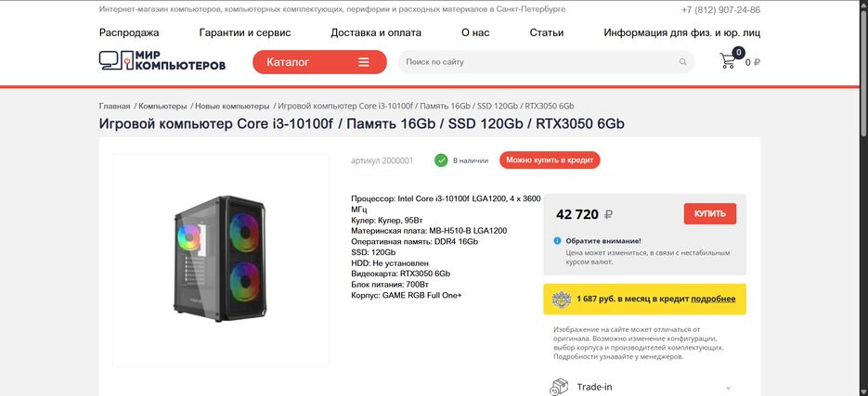The height and width of the screenshot is (396, 868).
Task: Click the search magnifier icon
Action: click(683, 62)
